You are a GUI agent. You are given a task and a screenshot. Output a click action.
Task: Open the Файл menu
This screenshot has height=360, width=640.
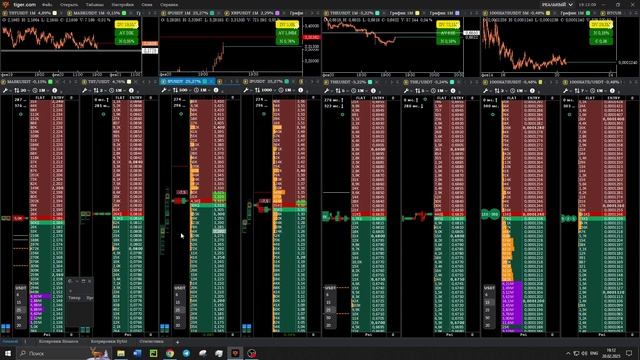(47, 4)
